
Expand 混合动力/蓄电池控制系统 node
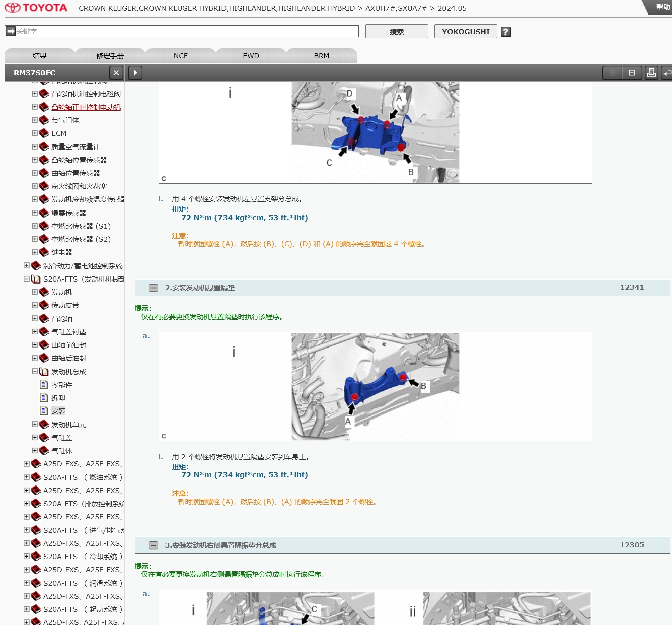pyautogui.click(x=27, y=265)
